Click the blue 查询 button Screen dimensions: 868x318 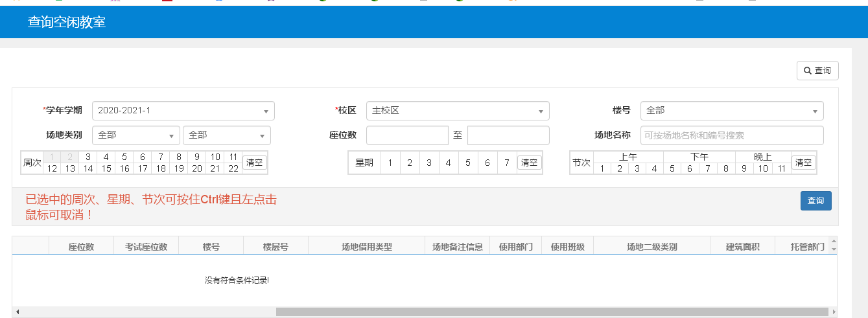(815, 201)
